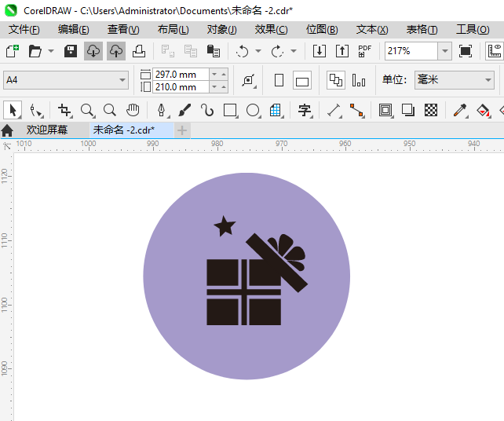Click the Undo arrow icon
The height and width of the screenshot is (421, 504).
point(242,51)
